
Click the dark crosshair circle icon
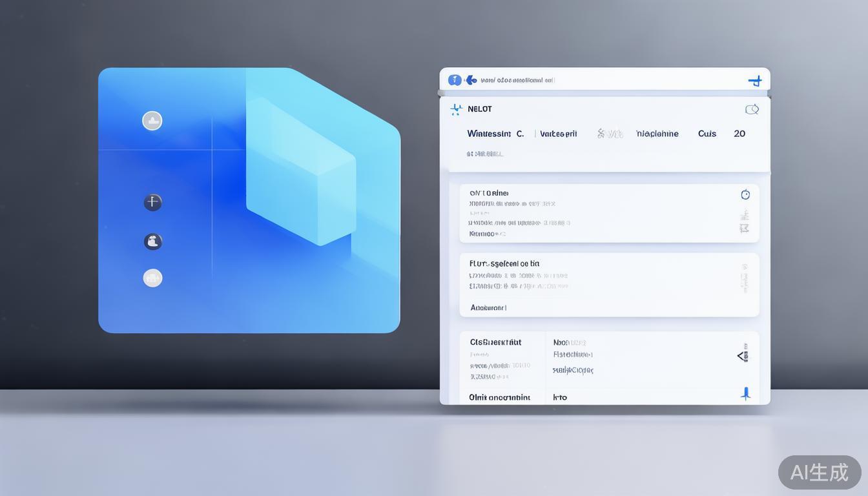tap(152, 203)
